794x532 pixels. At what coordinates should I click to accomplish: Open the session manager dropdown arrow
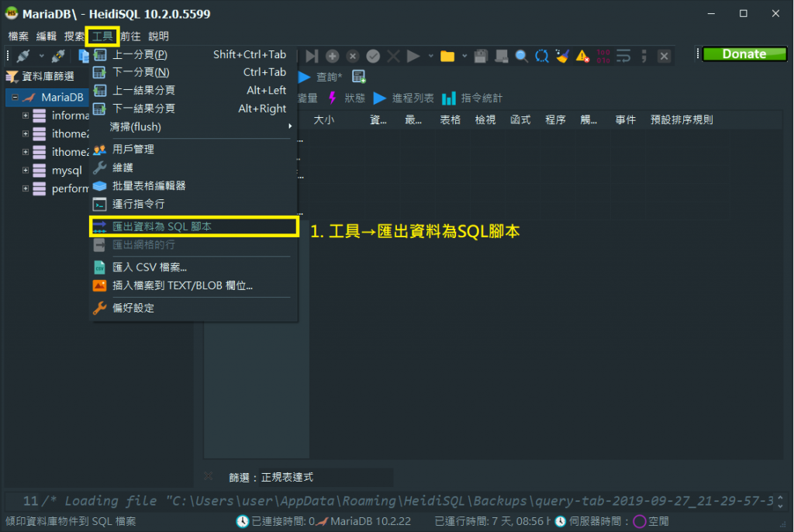tap(42, 56)
